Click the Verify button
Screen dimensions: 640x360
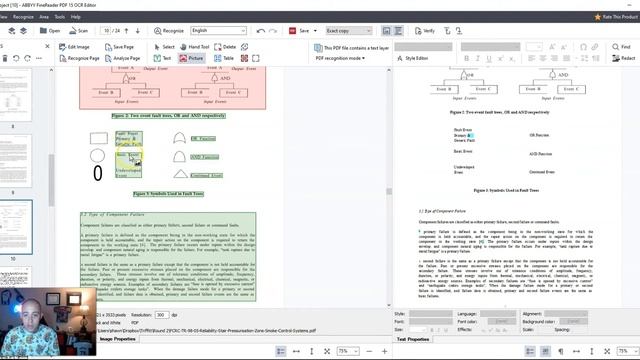pos(424,31)
